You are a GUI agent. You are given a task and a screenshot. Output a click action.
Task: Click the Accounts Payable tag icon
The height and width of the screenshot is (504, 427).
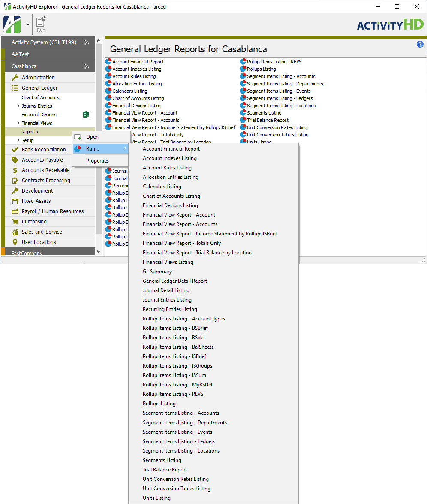pos(15,160)
